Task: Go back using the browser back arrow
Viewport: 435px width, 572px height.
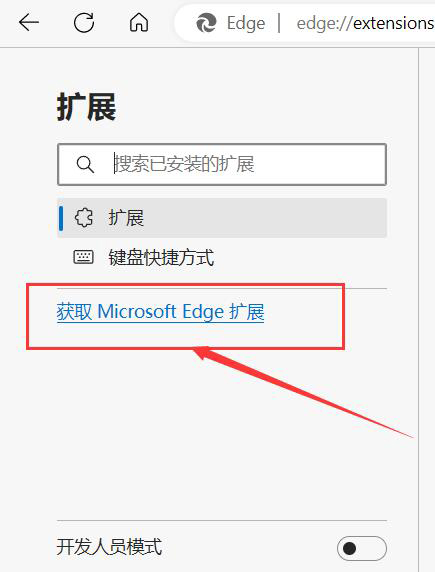Action: (x=28, y=23)
